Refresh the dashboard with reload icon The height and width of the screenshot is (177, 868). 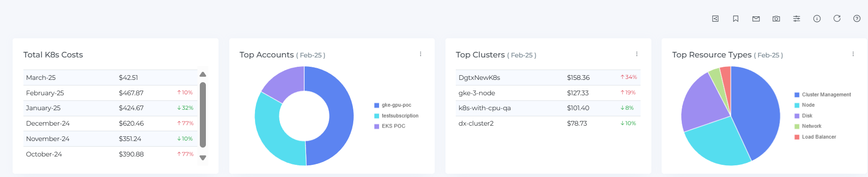(x=837, y=18)
